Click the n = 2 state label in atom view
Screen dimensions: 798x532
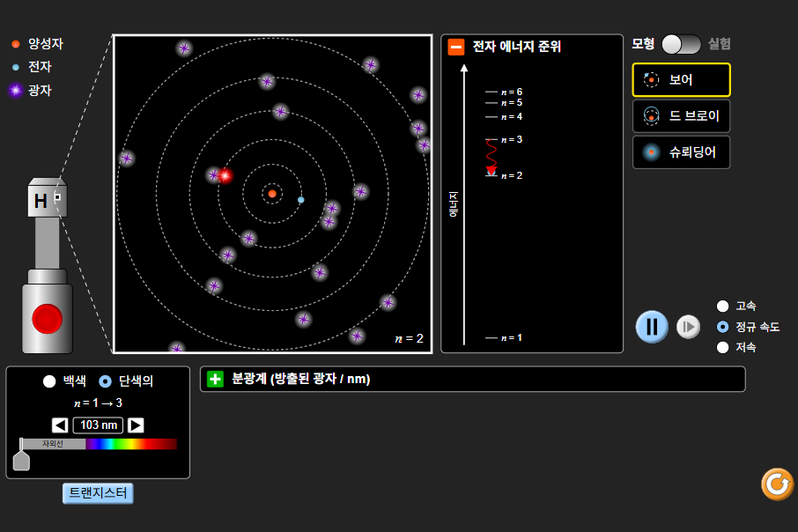pos(410,338)
